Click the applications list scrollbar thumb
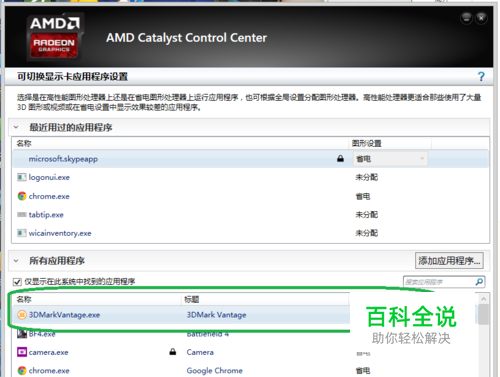Viewport: 500px width, 377px height. [x=484, y=314]
